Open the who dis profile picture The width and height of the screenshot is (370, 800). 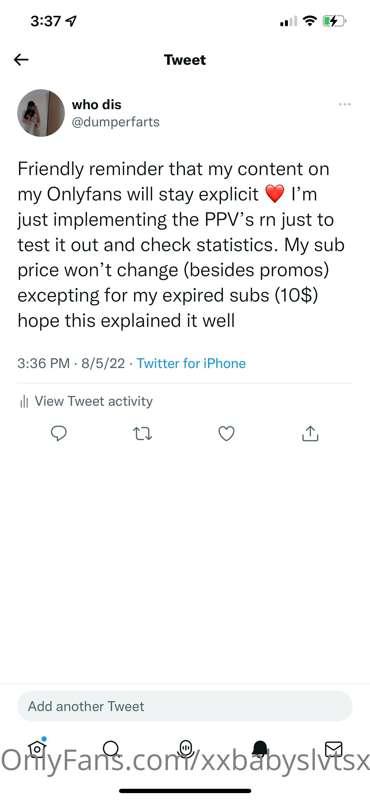tap(41, 113)
